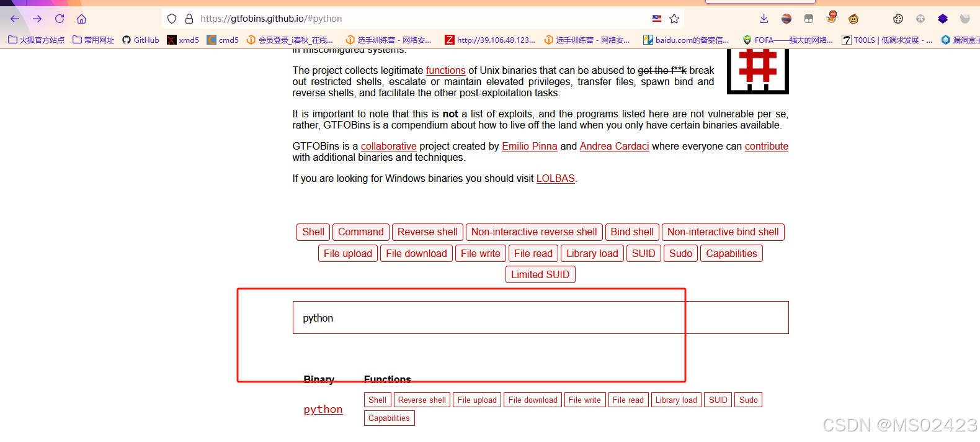Click the address bar URL
Image resolution: width=980 pixels, height=442 pixels.
pos(271,19)
